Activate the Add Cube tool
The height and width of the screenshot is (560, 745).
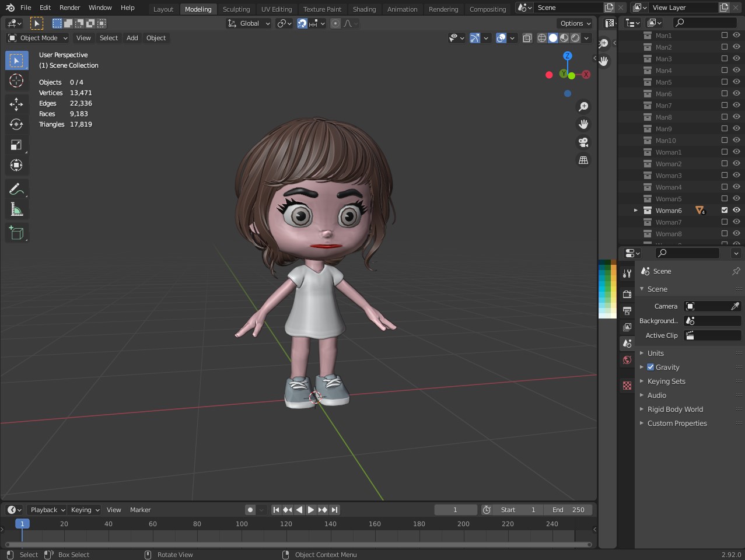point(16,233)
